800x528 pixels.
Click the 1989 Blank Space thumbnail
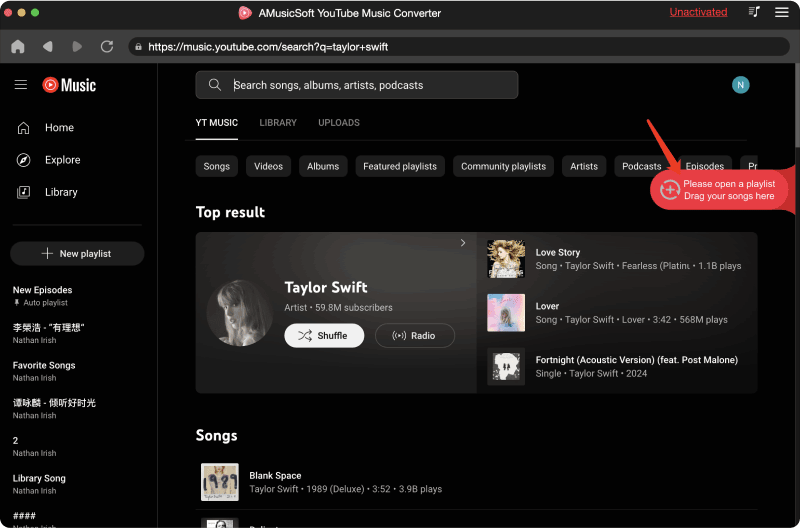[x=219, y=482]
